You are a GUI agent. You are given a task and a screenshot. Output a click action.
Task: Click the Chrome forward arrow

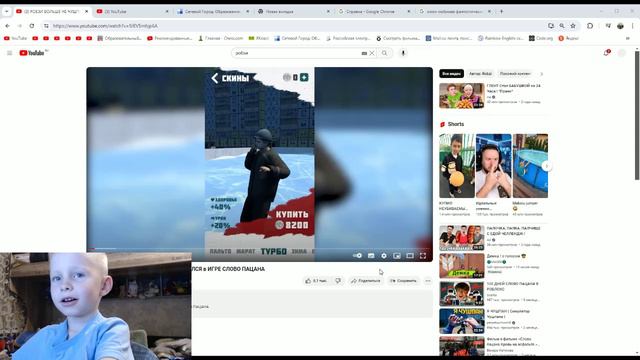pyautogui.click(x=19, y=26)
